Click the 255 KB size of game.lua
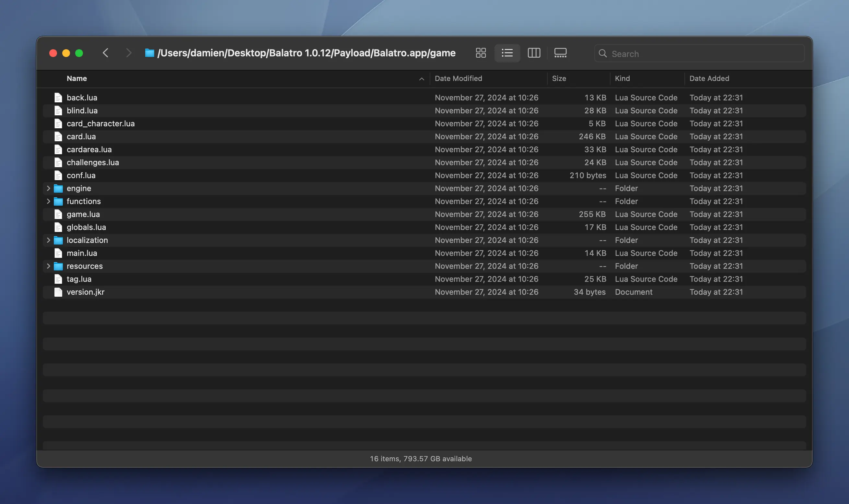 pyautogui.click(x=592, y=214)
